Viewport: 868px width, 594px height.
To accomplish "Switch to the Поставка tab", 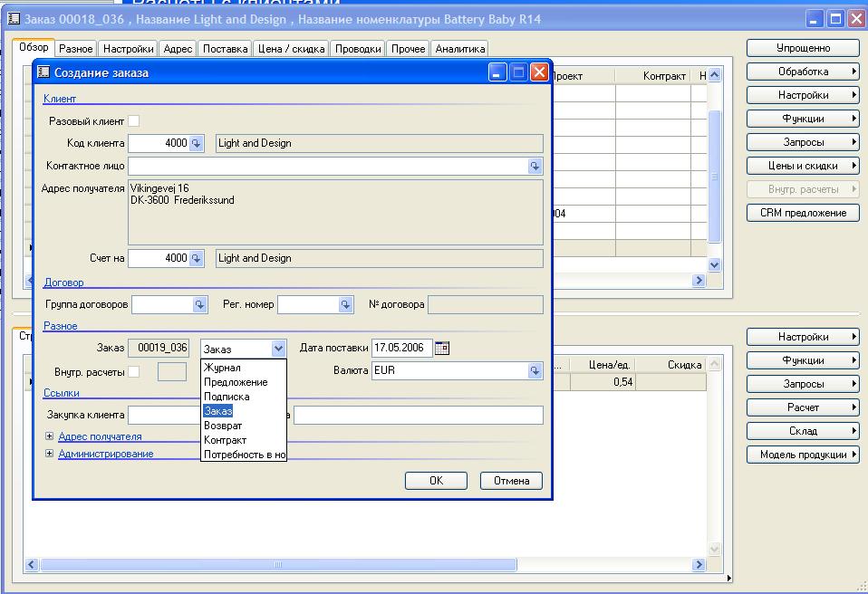I will (x=225, y=49).
